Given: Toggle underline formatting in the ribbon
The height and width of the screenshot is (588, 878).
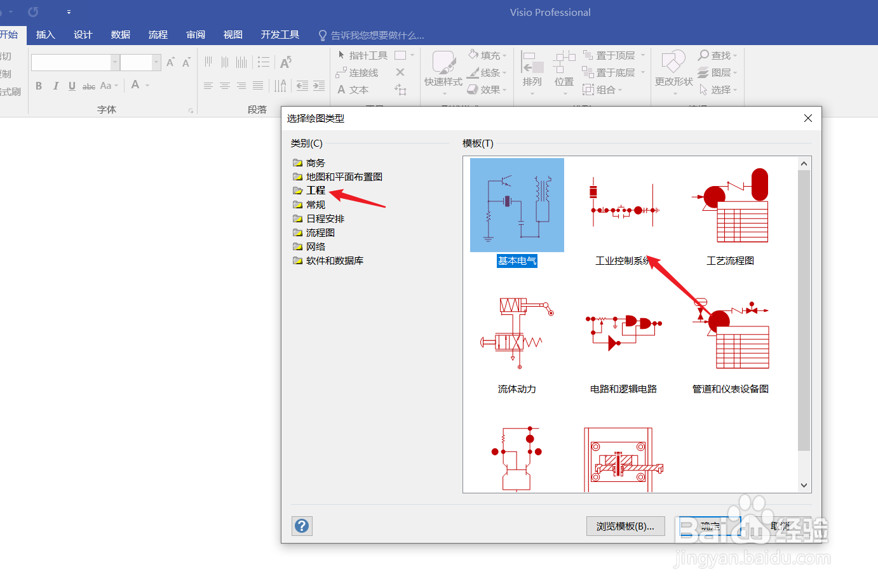Looking at the screenshot, I should pyautogui.click(x=72, y=86).
